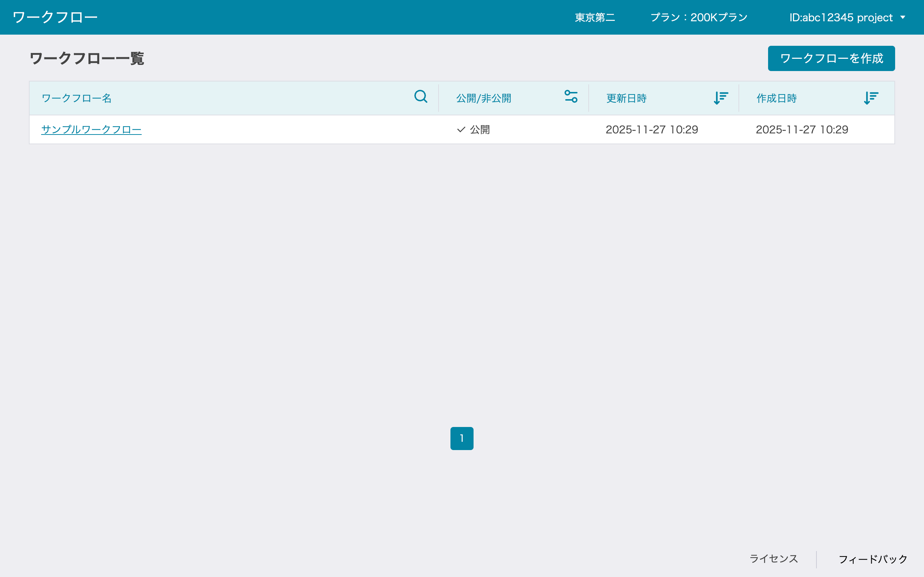The width and height of the screenshot is (924, 577).
Task: Click the ワークフロー名 column header
Action: point(77,98)
